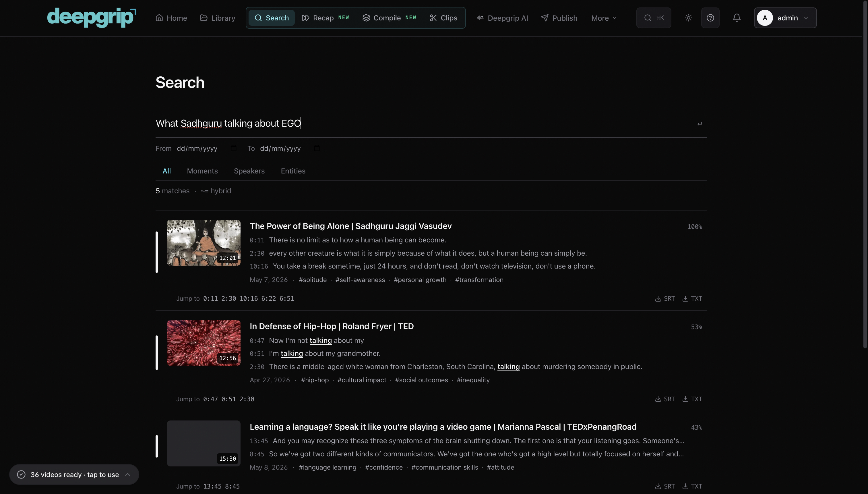Open 'In Defense of Hip-Hop' title
The image size is (868, 494).
pos(332,326)
